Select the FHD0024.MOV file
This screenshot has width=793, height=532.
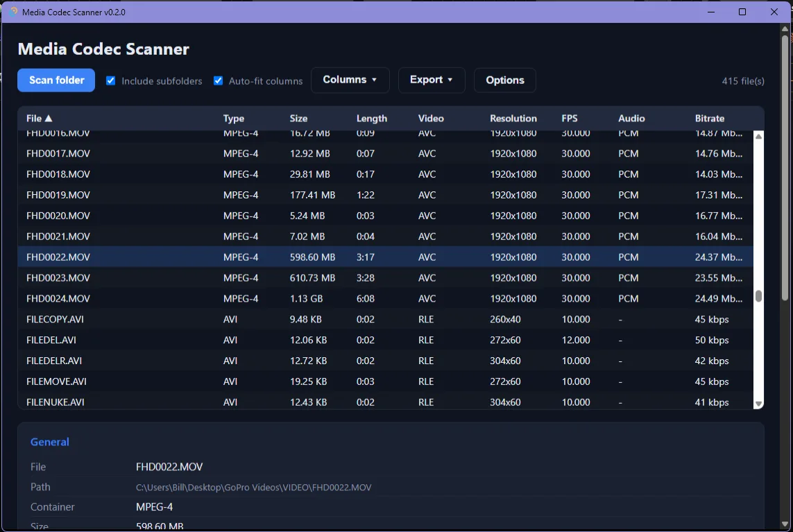coord(385,298)
